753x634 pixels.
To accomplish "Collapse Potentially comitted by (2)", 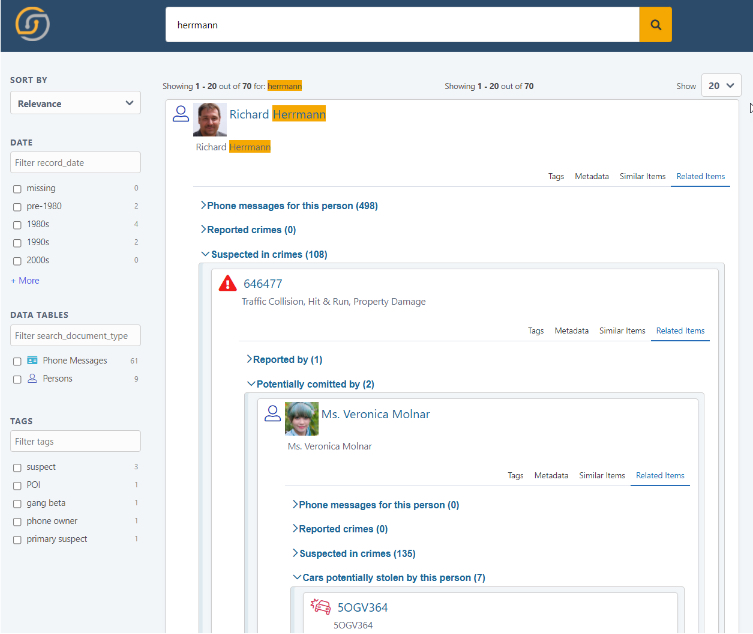I will [311, 384].
